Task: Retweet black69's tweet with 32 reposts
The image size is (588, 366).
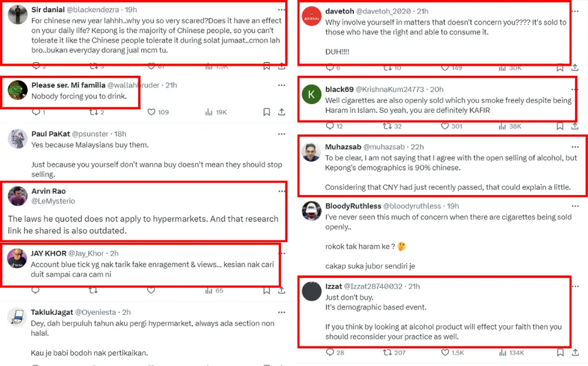Action: (386, 126)
